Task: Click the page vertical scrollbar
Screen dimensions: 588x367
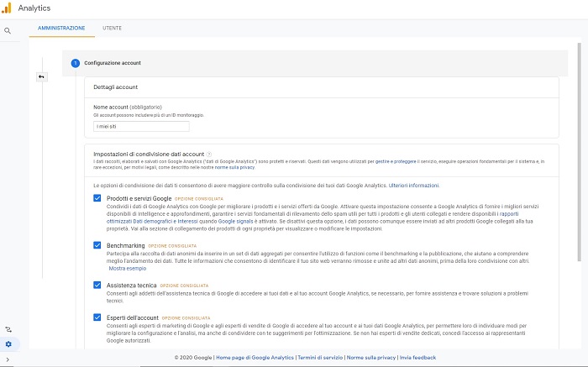Action: point(580,152)
